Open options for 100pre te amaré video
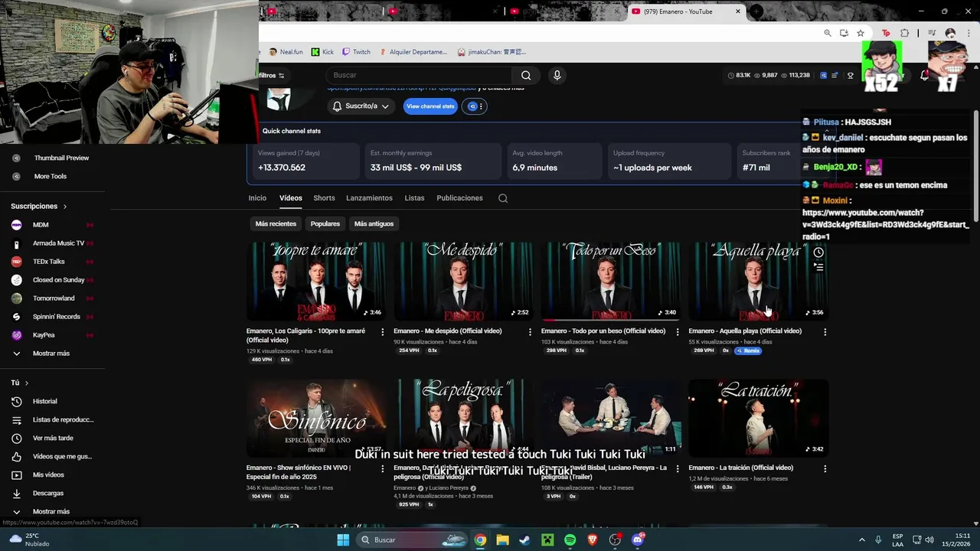The width and height of the screenshot is (980, 551). pos(383,332)
